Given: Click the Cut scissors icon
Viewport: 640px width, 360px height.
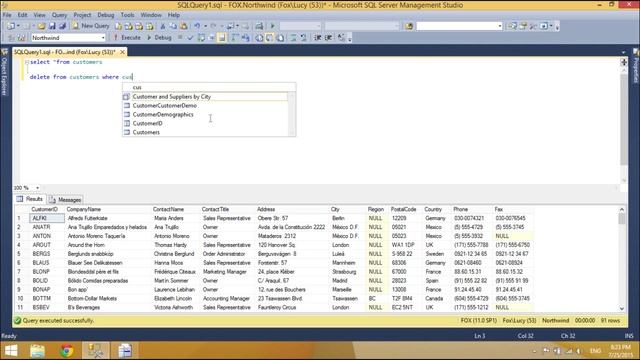Looking at the screenshot, I should point(162,26).
